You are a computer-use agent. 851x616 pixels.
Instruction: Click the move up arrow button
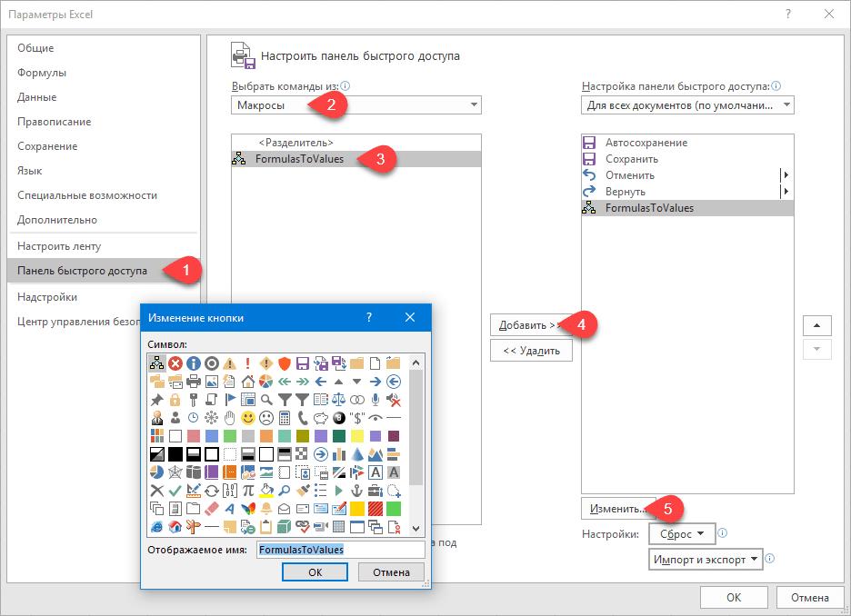pyautogui.click(x=816, y=324)
